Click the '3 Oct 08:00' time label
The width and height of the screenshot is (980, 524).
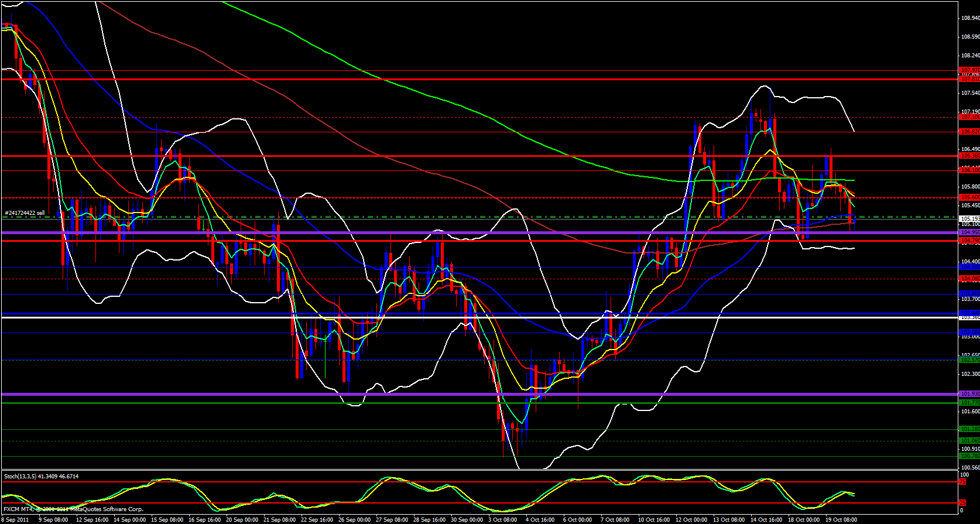pyautogui.click(x=503, y=519)
